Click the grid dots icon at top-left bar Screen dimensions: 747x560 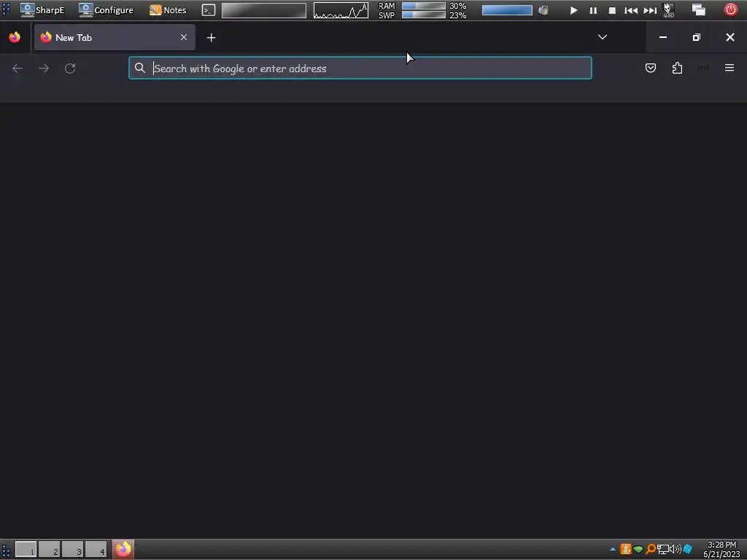(6, 9)
